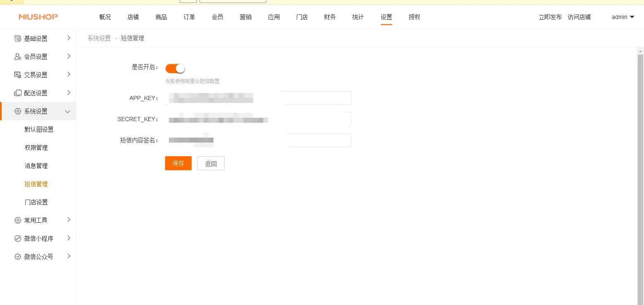The width and height of the screenshot is (644, 305).
Task: Click the 基础设置 sidebar icon
Action: [x=18, y=38]
